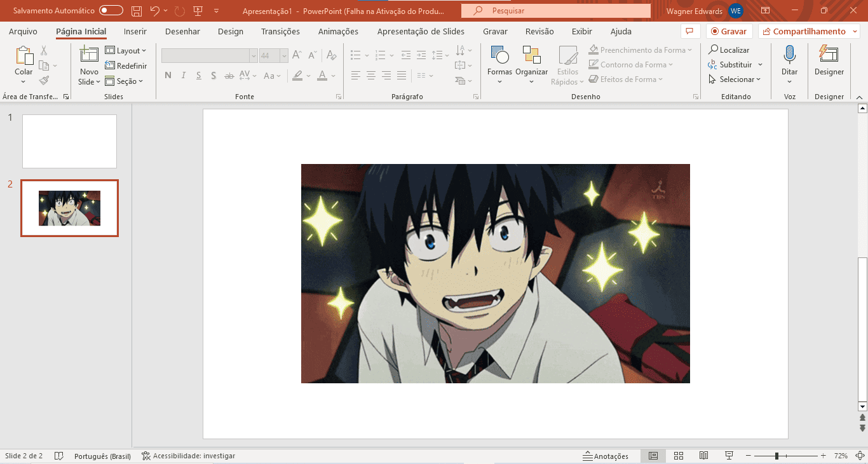Click the Format Painter brush icon
Viewport: 868px width, 464px height.
[44, 80]
